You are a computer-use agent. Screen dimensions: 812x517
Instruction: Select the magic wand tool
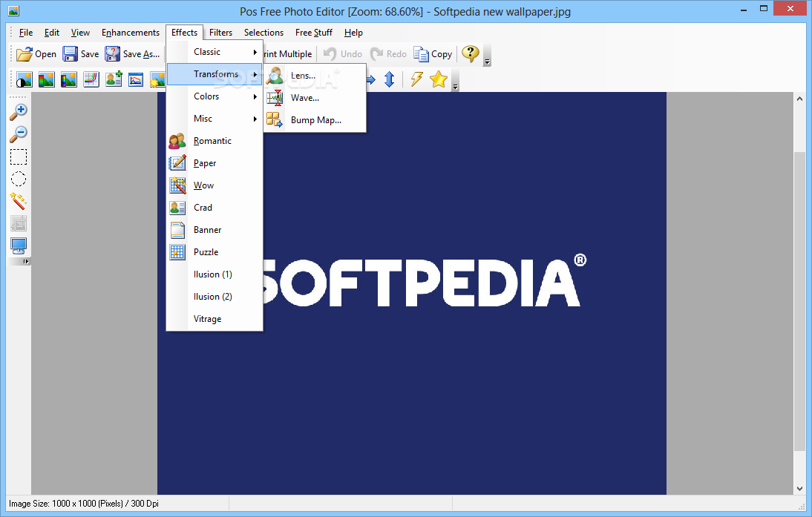[18, 201]
